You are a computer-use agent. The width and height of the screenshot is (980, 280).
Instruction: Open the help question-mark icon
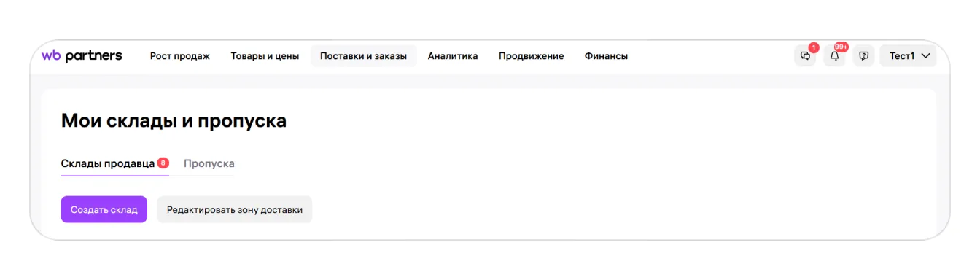pyautogui.click(x=863, y=56)
